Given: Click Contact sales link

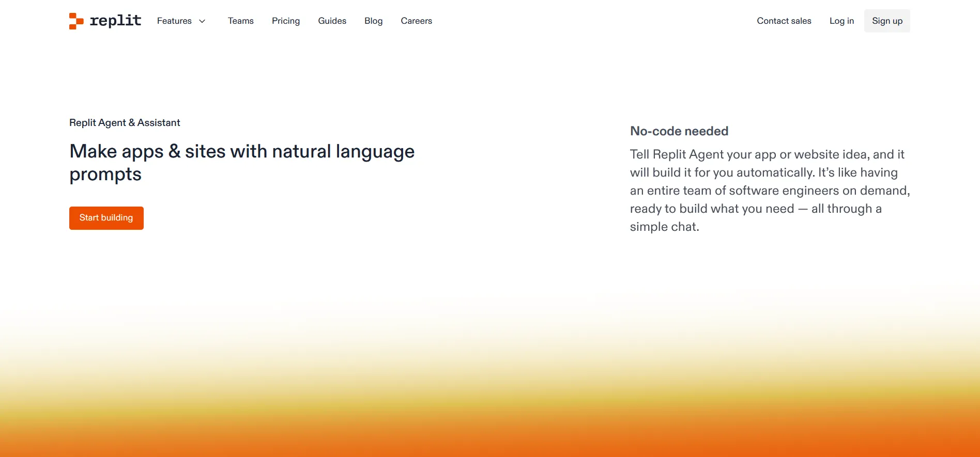Looking at the screenshot, I should (x=784, y=21).
